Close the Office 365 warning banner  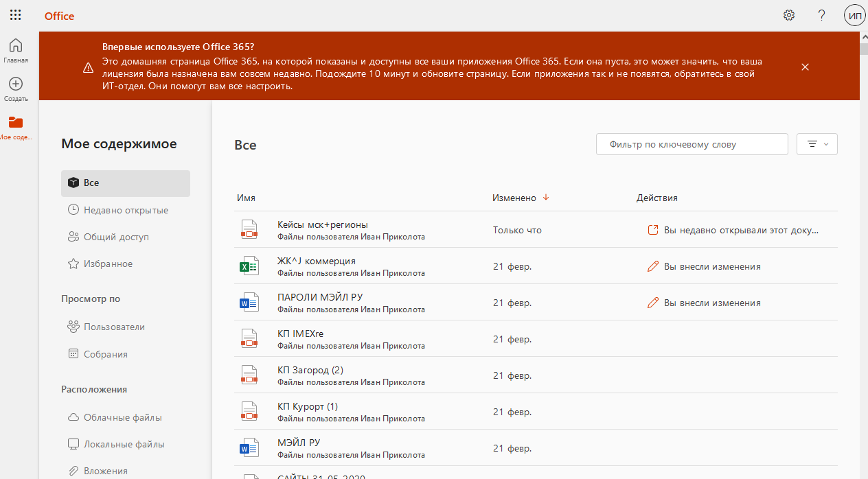[x=806, y=67]
